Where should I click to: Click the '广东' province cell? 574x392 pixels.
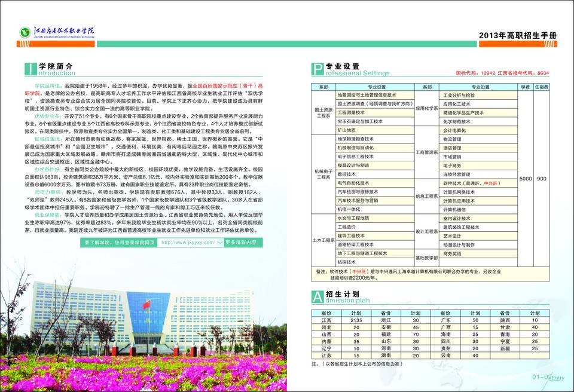tap(445, 320)
